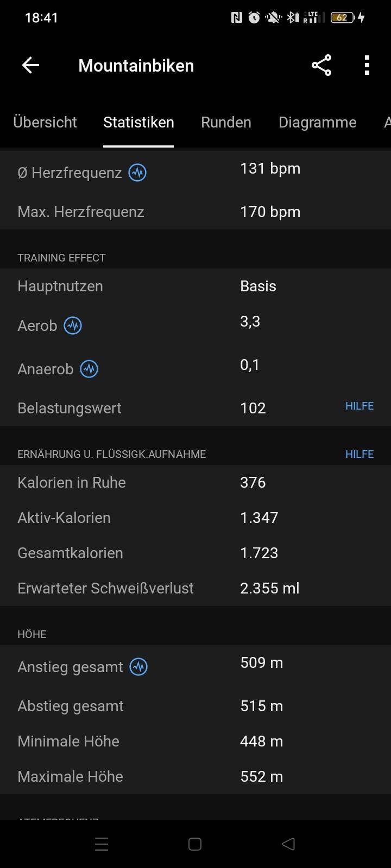Image resolution: width=391 pixels, height=868 pixels.
Task: Tap the Hauptnutzen Basis row
Action: click(x=195, y=286)
